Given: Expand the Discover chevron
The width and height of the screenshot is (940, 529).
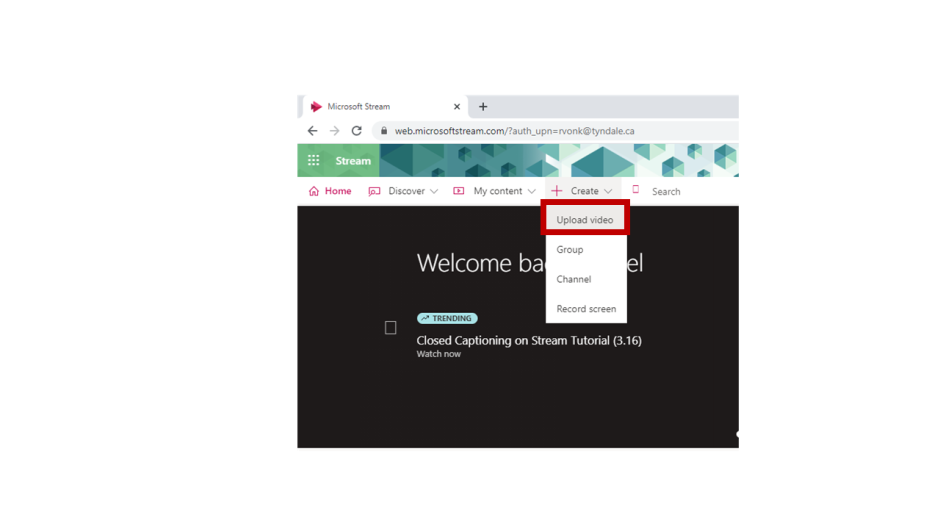Looking at the screenshot, I should coord(434,191).
